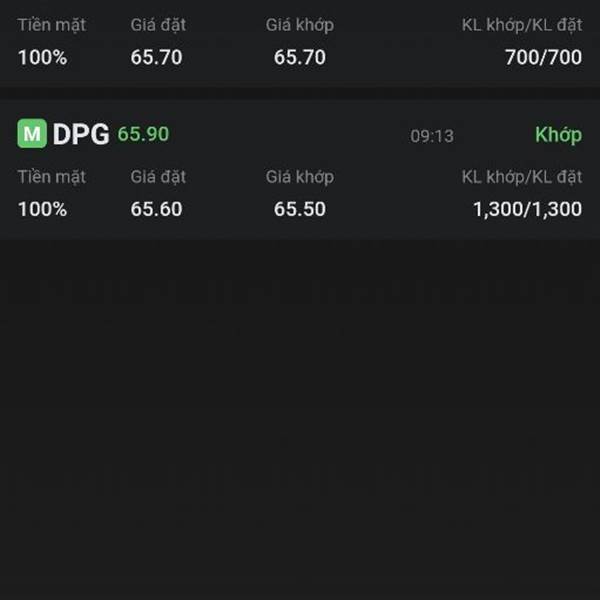Viewport: 600px width, 600px height.
Task: Select top order's 65.70 order price
Action: pyautogui.click(x=156, y=57)
